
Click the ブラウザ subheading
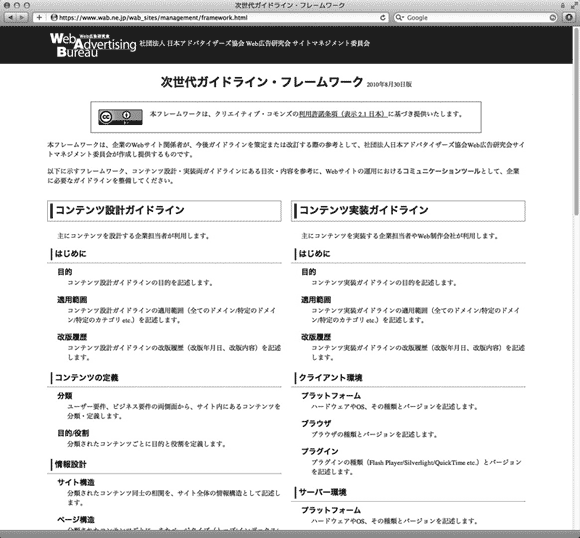pyautogui.click(x=316, y=424)
